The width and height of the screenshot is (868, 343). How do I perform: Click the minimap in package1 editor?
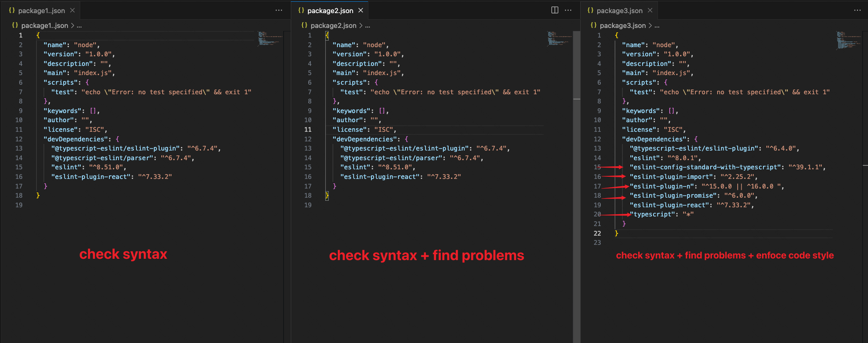(269, 38)
